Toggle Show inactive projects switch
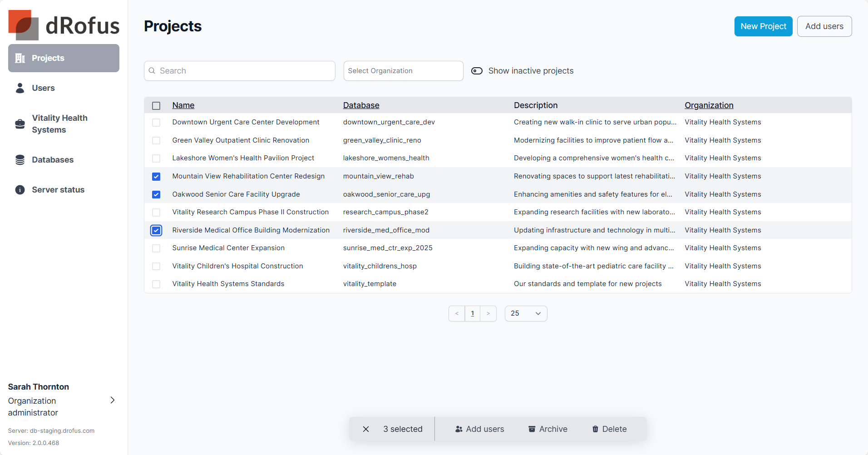 pyautogui.click(x=477, y=71)
